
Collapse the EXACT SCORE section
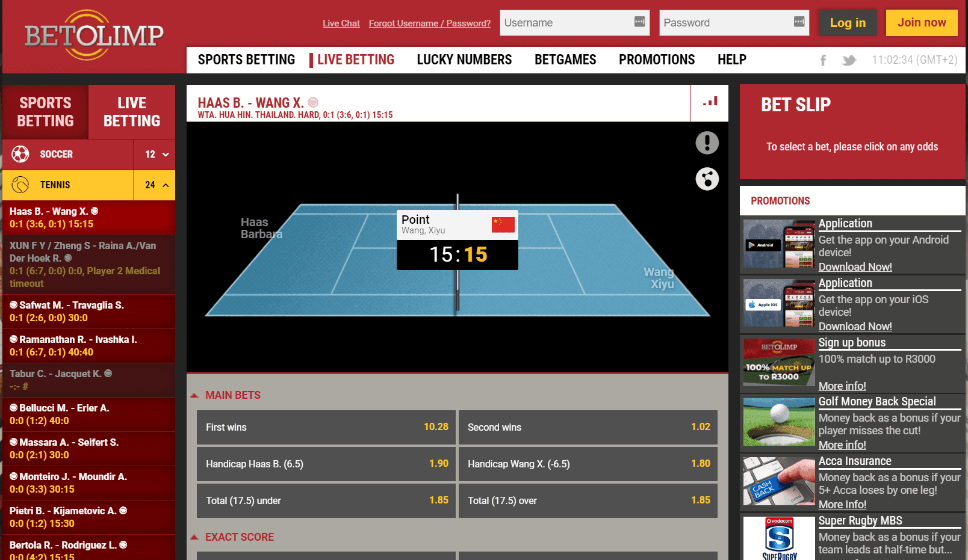194,537
